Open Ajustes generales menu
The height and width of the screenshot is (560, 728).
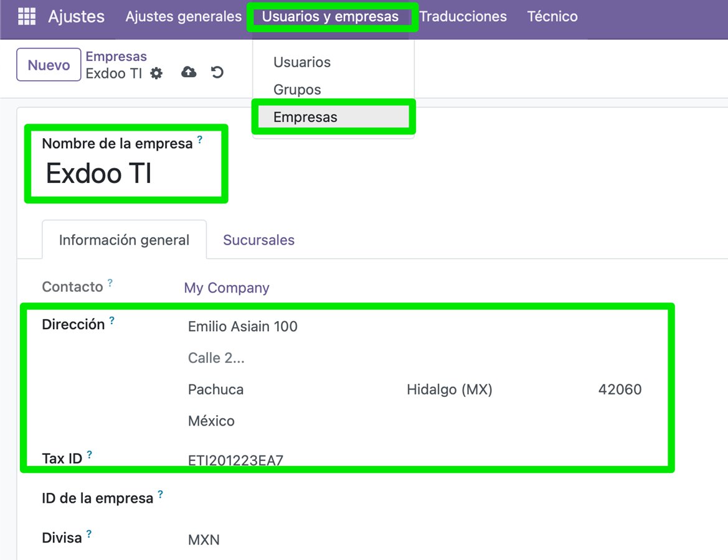pyautogui.click(x=183, y=16)
